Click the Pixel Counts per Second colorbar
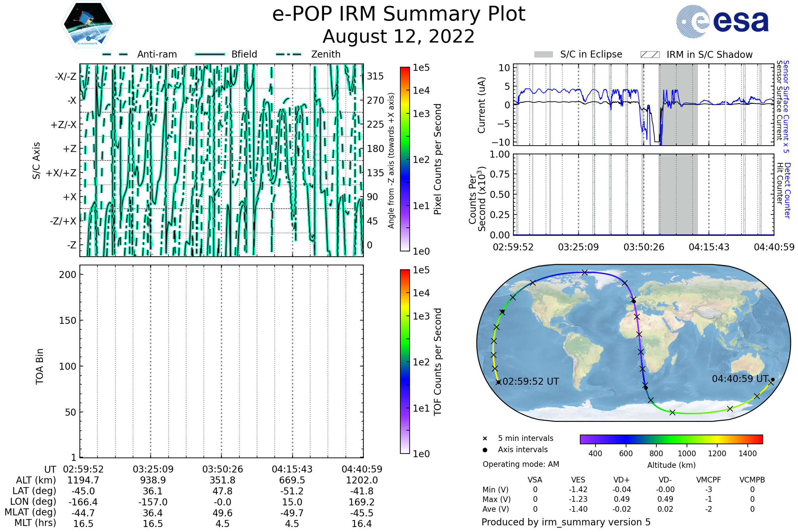 point(405,159)
